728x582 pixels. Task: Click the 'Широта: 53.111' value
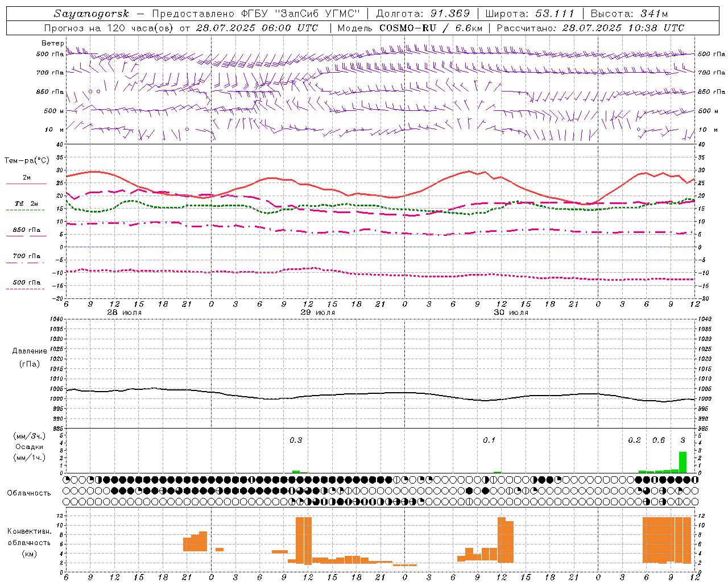530,14
